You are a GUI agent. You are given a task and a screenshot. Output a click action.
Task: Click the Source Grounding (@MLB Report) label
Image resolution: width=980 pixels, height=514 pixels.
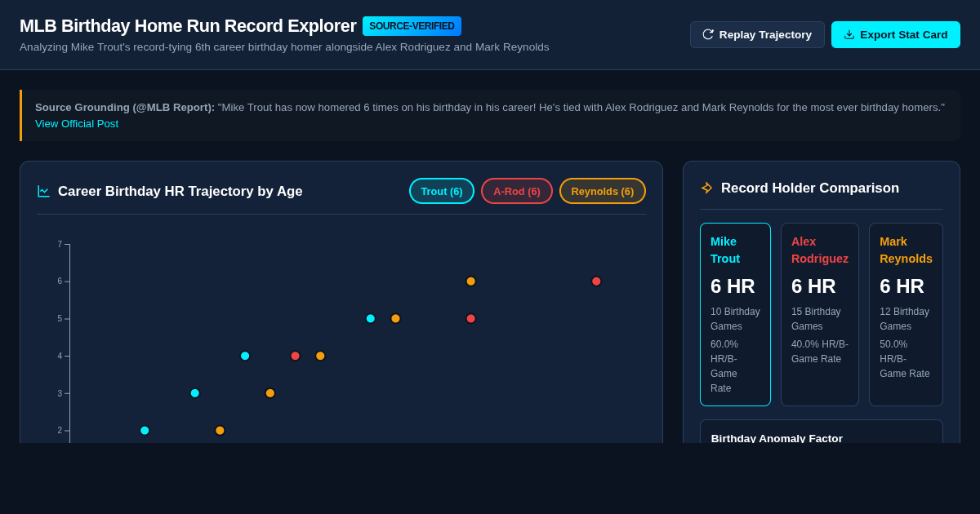pyautogui.click(x=125, y=107)
